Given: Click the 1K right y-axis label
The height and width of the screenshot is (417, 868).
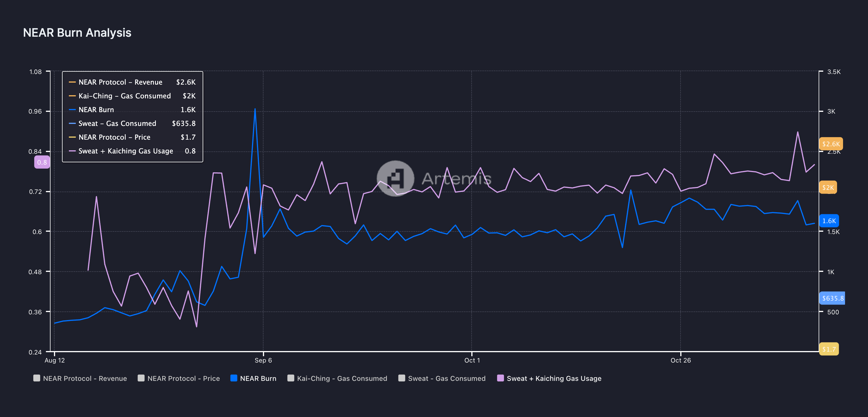Looking at the screenshot, I should pos(831,272).
